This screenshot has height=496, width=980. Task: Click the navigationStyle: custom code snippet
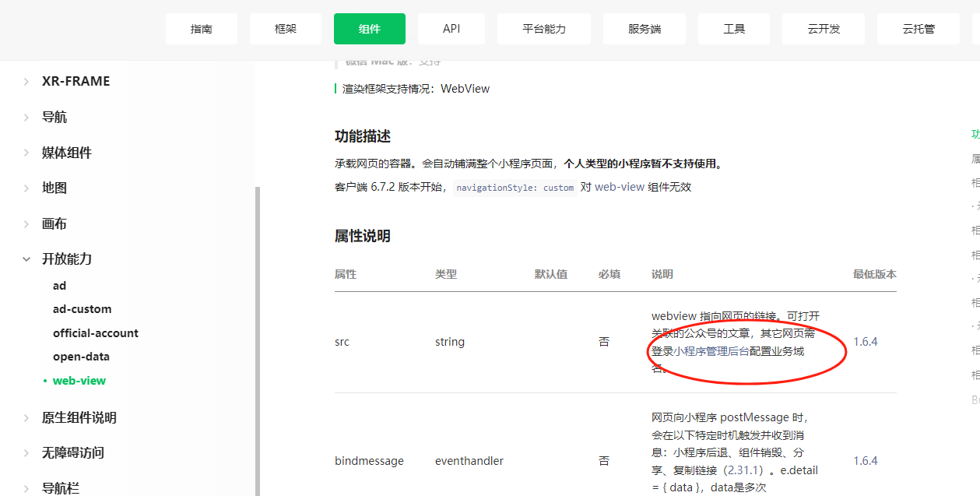tap(515, 188)
